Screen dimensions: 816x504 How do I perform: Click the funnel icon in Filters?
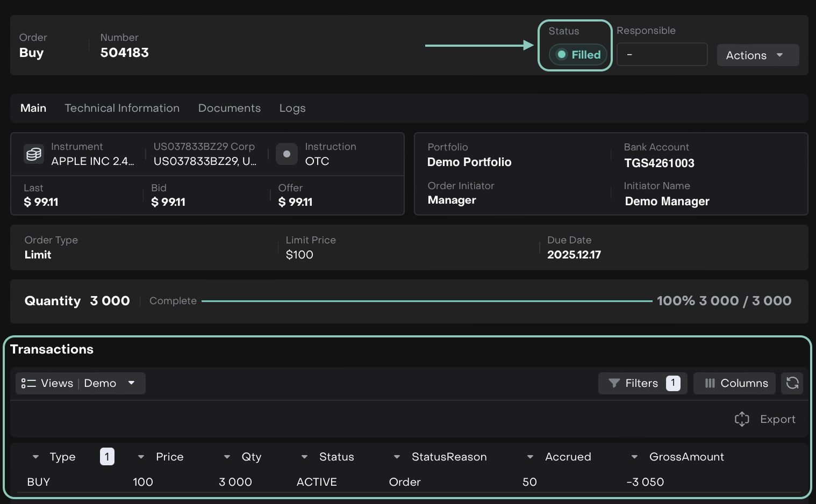[614, 383]
